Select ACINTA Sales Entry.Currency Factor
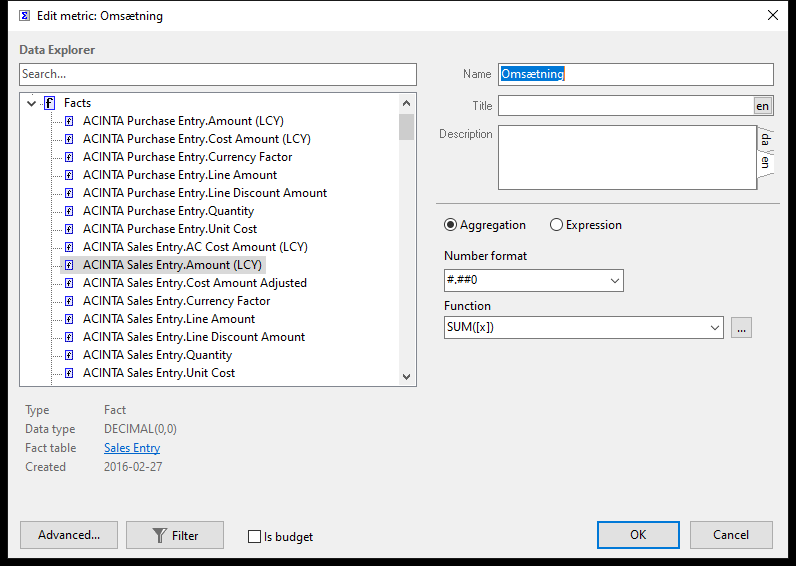796x566 pixels. pyautogui.click(x=177, y=301)
